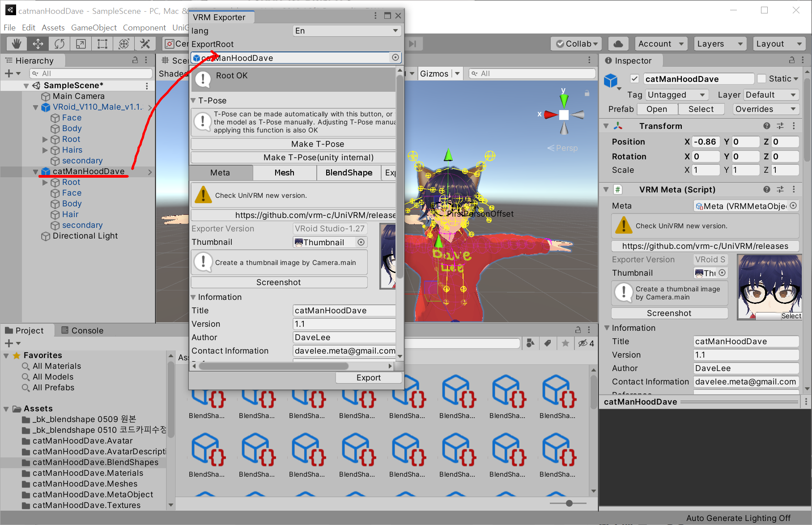The width and height of the screenshot is (812, 525).
Task: Open the Assets menu
Action: coord(53,27)
